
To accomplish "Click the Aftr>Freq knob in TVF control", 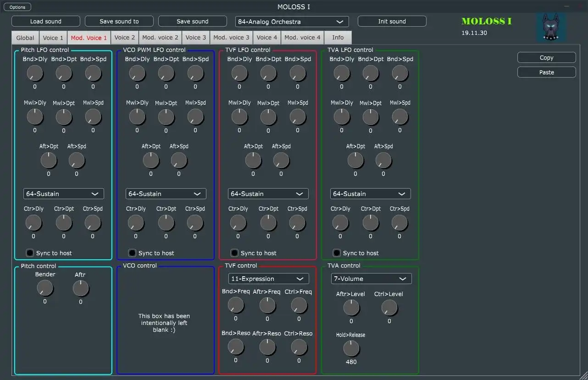I will coord(267,305).
